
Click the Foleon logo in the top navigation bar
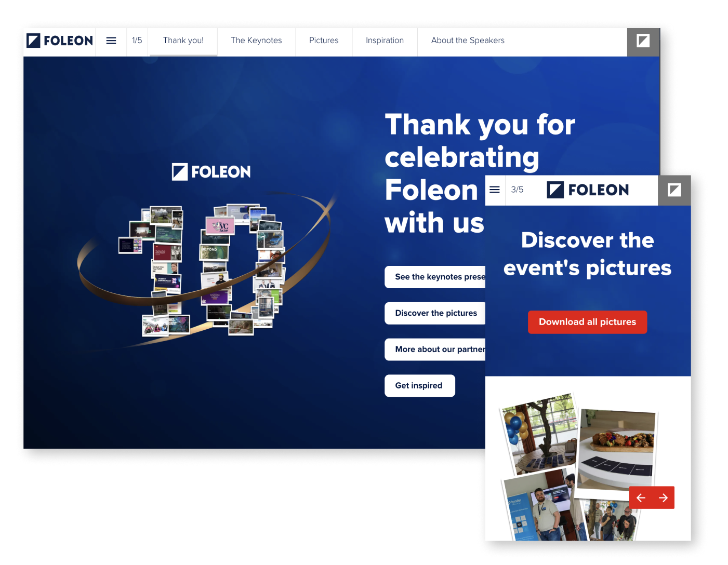(59, 41)
